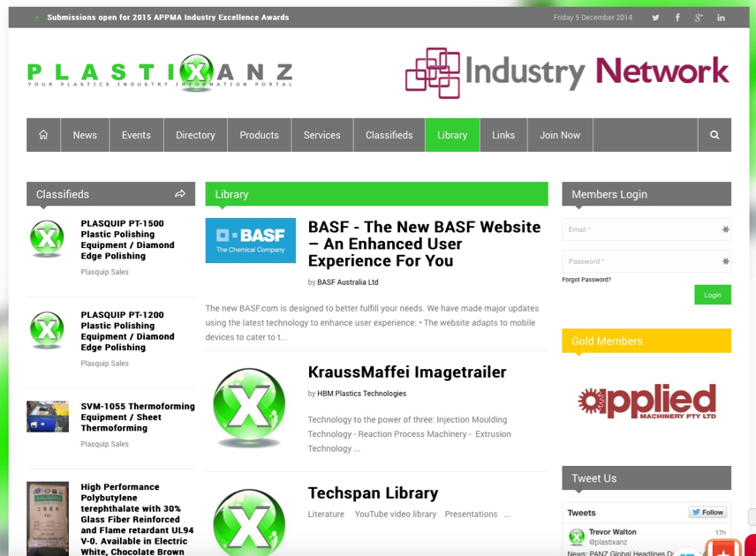The image size is (756, 556).
Task: Open the Industry Network banner logo
Action: tap(567, 72)
